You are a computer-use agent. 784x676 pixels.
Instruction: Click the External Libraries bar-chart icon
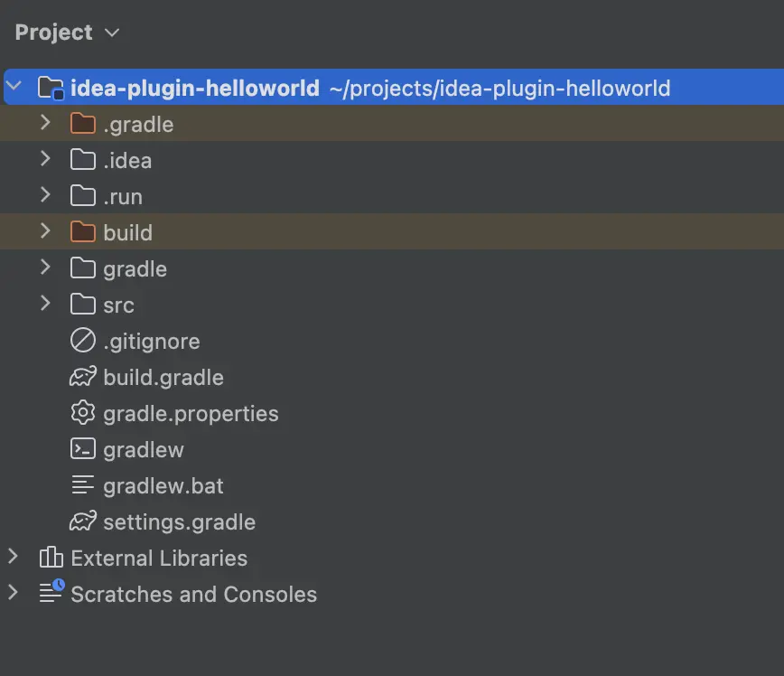click(51, 557)
